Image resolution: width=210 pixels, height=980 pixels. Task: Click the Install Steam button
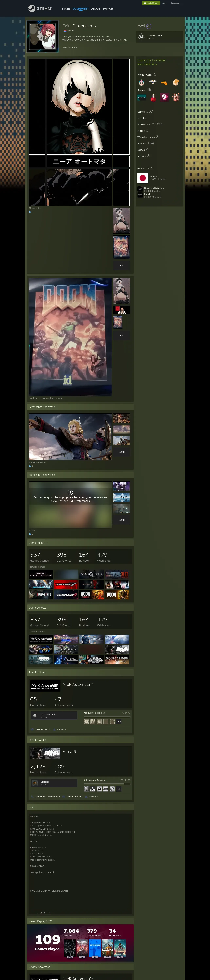(151, 3)
